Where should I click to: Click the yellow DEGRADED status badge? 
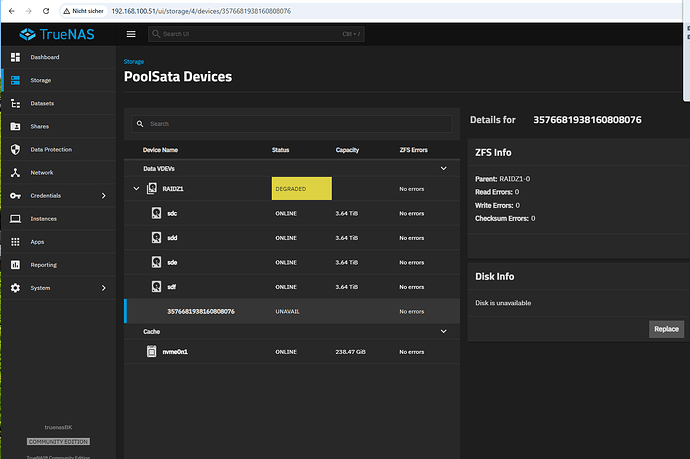coord(302,188)
